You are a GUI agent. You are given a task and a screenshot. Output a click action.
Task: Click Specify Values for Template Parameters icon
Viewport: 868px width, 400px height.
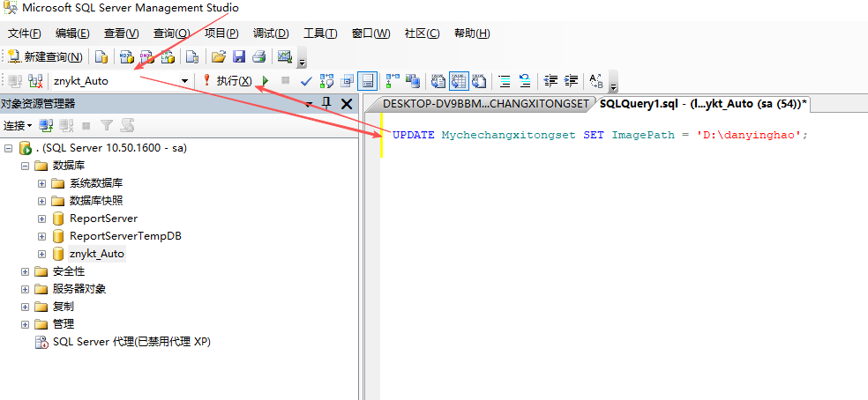(595, 81)
